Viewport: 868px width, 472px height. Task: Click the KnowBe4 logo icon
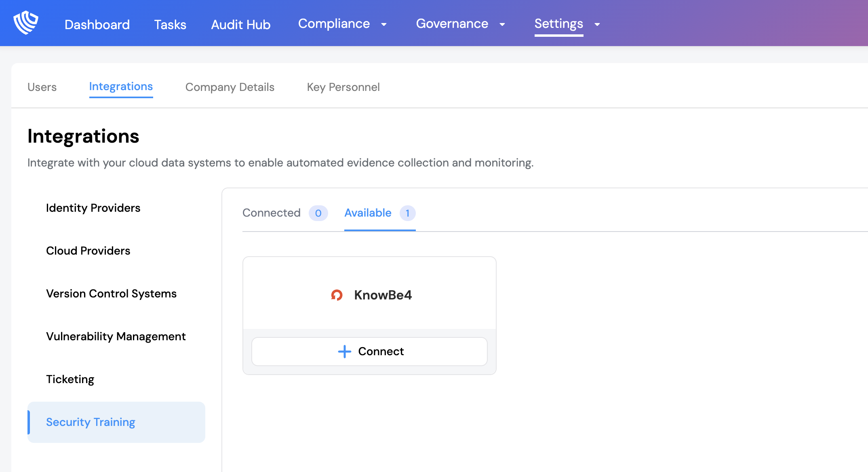pyautogui.click(x=337, y=295)
